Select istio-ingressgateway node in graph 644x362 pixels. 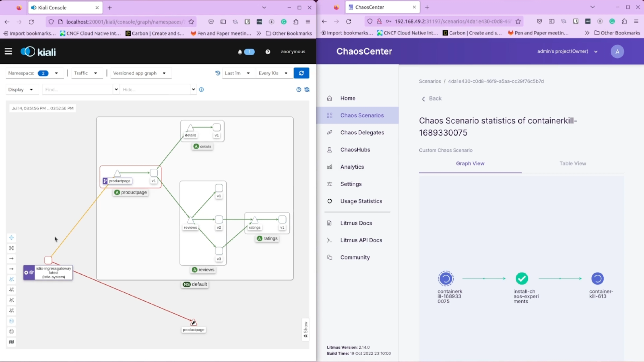coord(48,260)
